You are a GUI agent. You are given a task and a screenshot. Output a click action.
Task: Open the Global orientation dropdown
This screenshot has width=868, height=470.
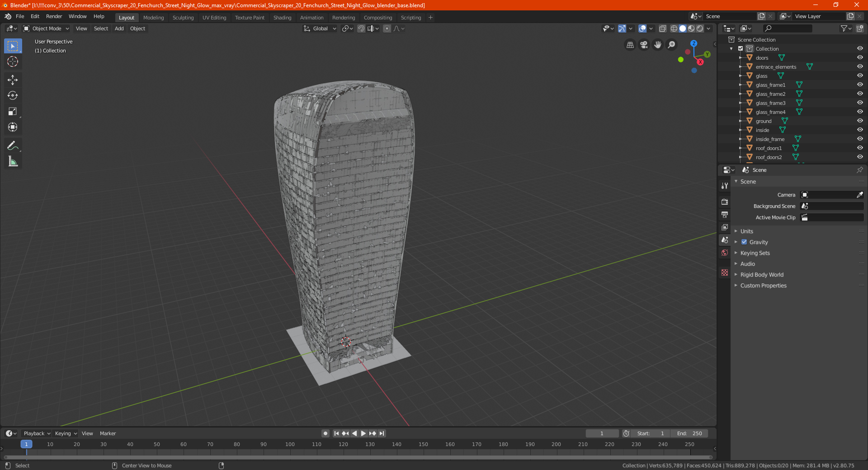point(320,28)
